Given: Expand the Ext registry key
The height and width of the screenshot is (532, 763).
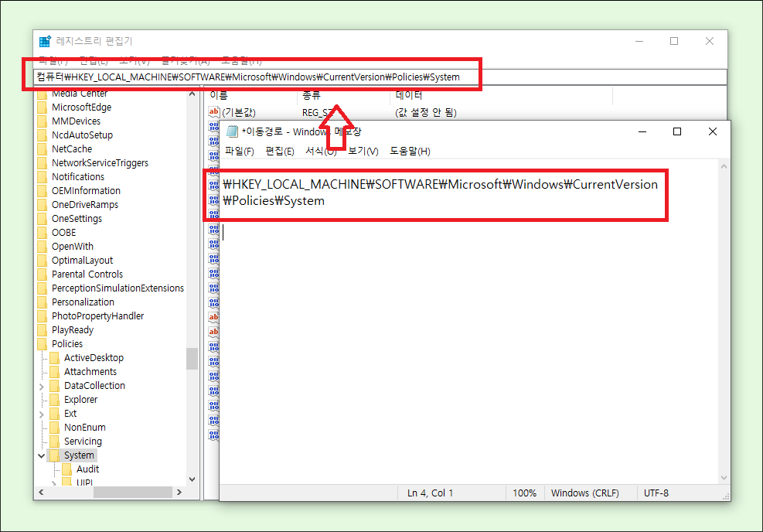Looking at the screenshot, I should 42,414.
